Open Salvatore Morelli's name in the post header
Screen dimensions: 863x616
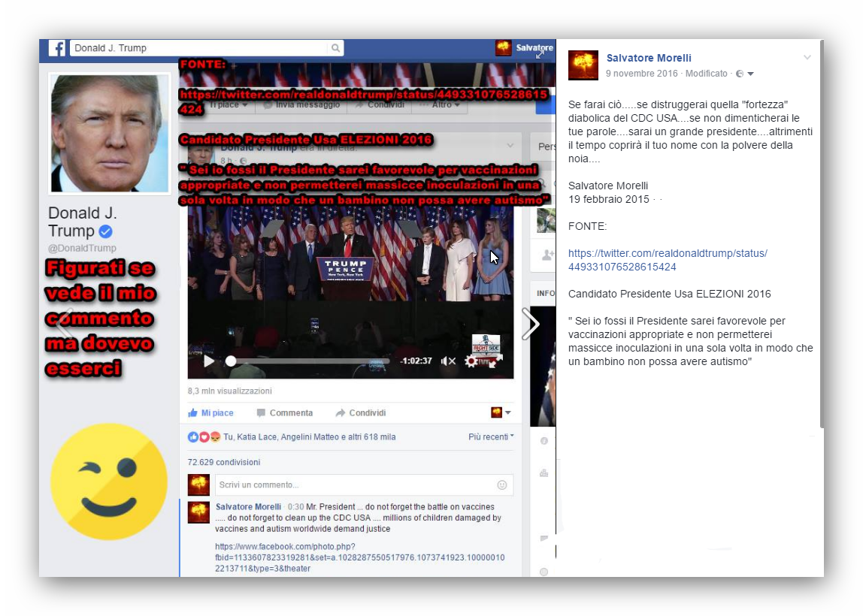pyautogui.click(x=648, y=58)
